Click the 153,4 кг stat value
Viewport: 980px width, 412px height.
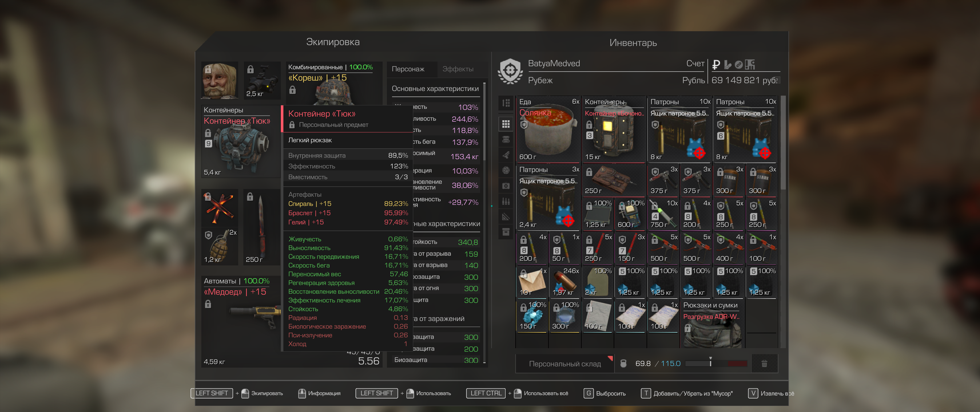pos(464,157)
